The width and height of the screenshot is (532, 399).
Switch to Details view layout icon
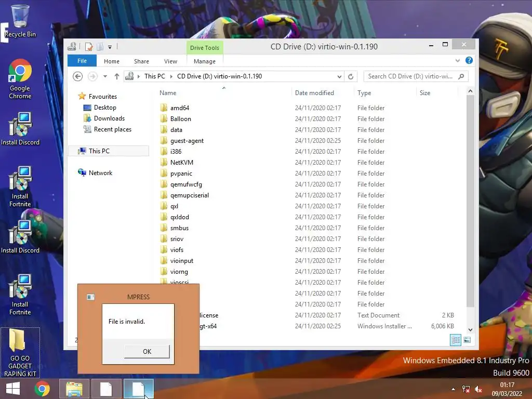(x=455, y=340)
